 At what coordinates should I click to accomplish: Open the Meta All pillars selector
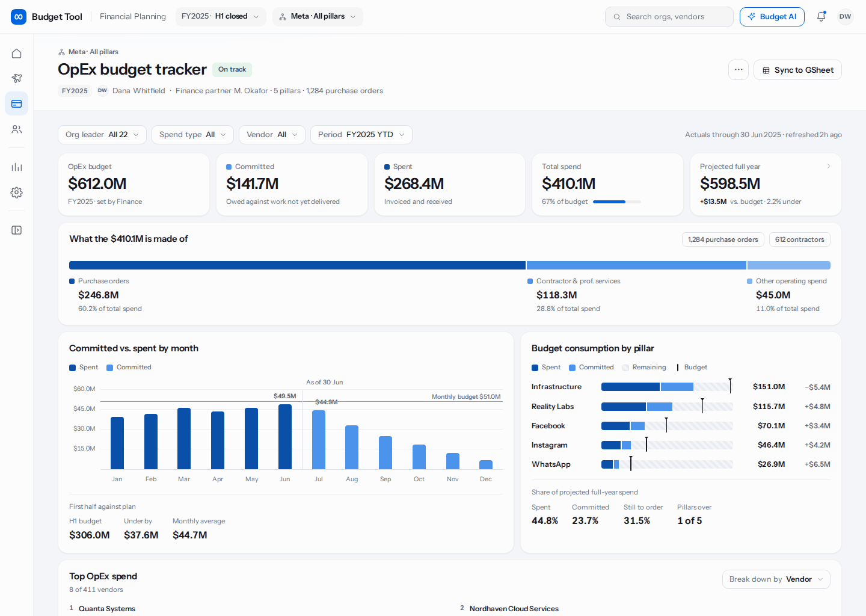pos(318,17)
